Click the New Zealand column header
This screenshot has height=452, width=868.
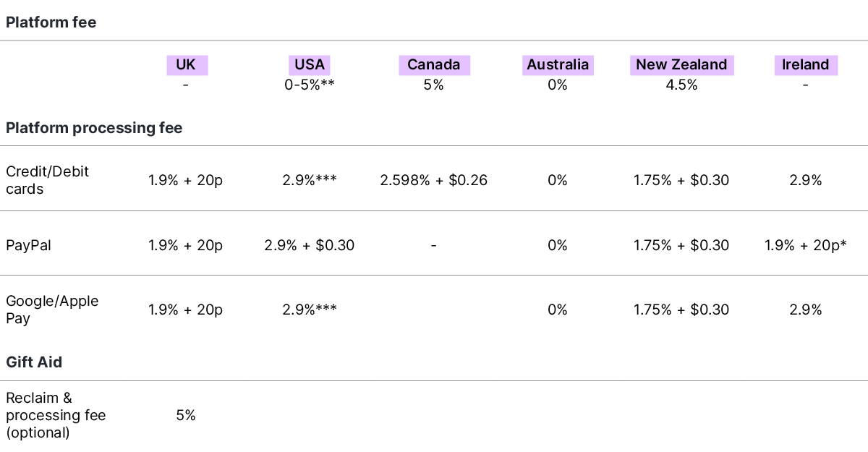click(681, 64)
